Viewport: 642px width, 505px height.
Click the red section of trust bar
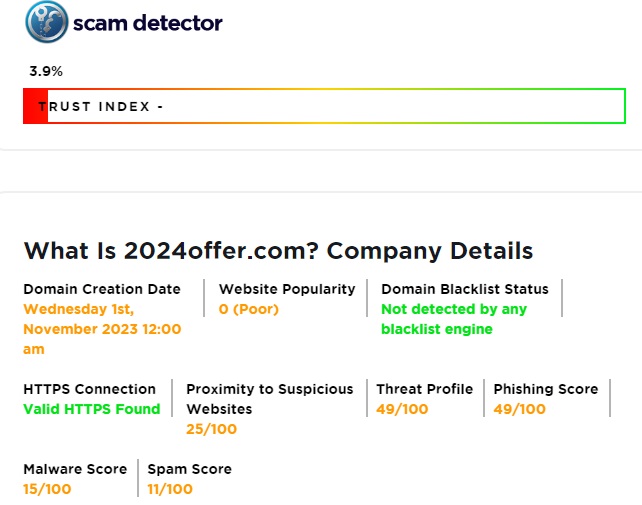[35, 107]
